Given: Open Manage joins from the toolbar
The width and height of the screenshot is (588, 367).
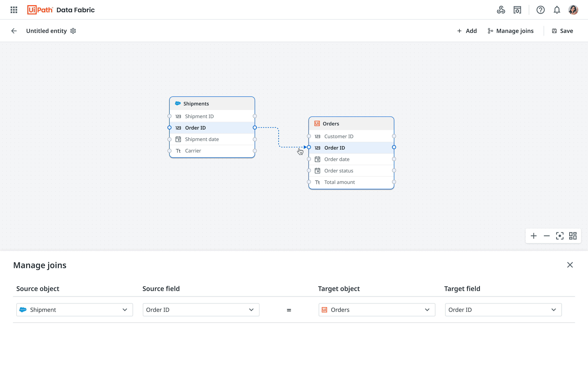Looking at the screenshot, I should [x=510, y=31].
